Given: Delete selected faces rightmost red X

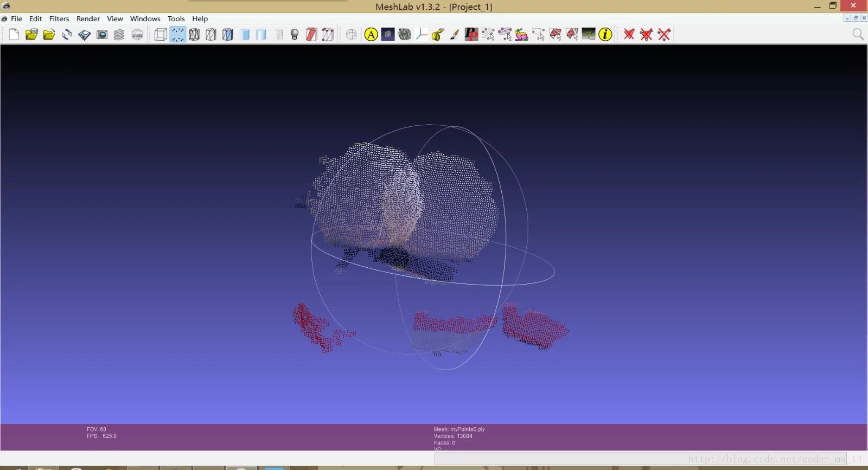Looking at the screenshot, I should point(664,35).
